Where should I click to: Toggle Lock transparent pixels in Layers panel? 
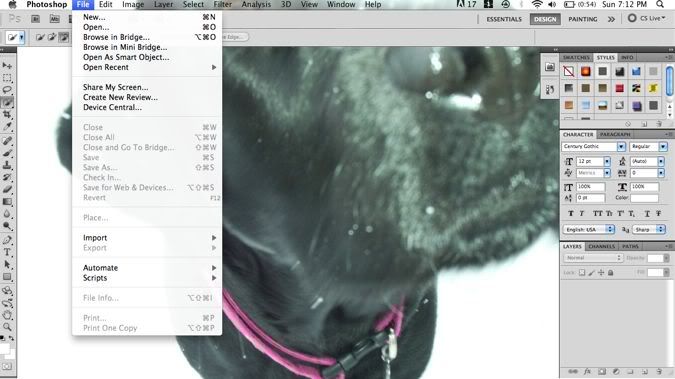coord(582,273)
